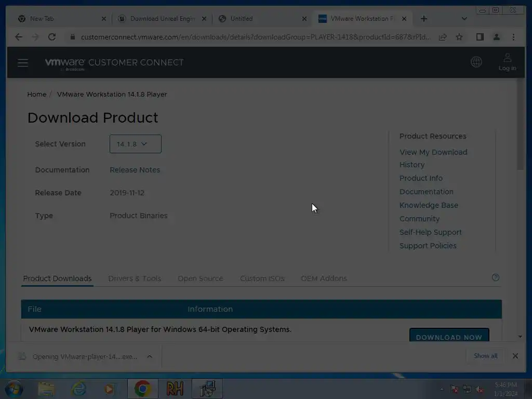The image size is (532, 399).
Task: Open File Explorer from taskbar
Action: tap(46, 389)
